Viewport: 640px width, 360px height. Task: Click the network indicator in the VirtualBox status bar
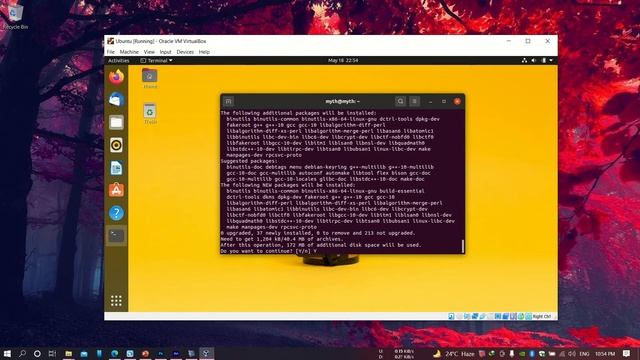click(475, 316)
